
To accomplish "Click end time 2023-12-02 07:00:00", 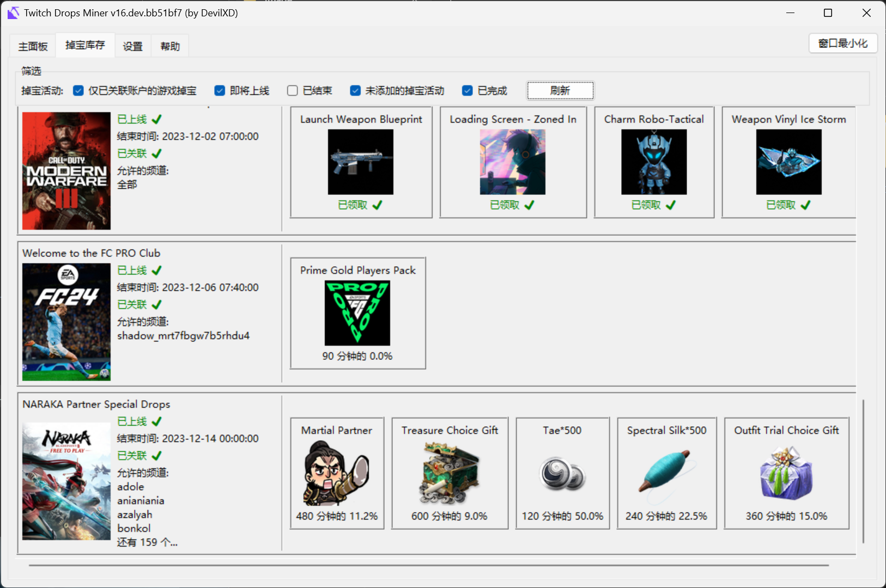I will 210,137.
